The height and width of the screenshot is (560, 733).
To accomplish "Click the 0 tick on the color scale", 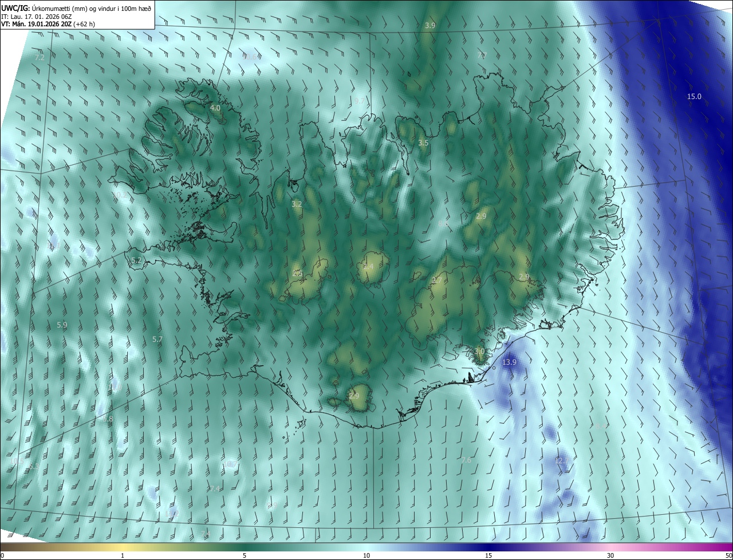I will tap(2, 555).
